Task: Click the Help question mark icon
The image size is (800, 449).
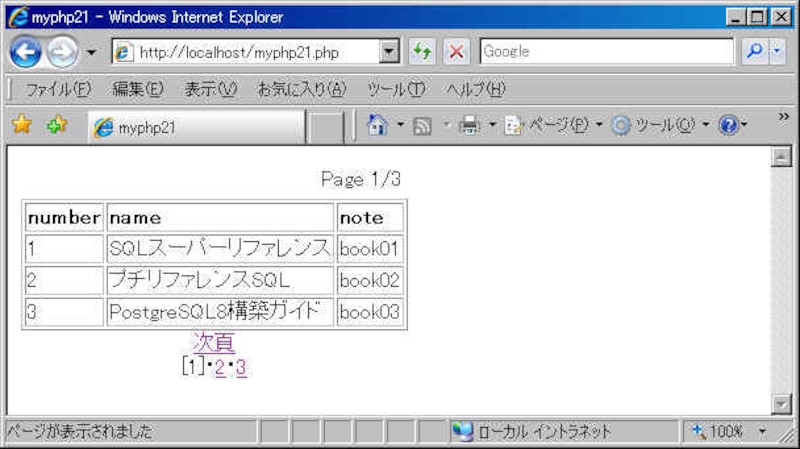Action: (x=728, y=125)
